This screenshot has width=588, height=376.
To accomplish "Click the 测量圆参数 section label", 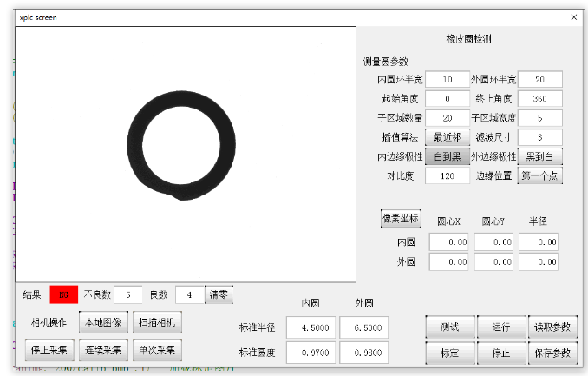I will click(x=385, y=62).
